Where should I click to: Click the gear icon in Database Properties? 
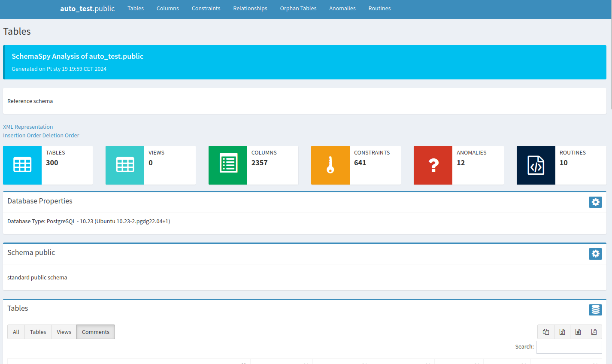(x=595, y=202)
